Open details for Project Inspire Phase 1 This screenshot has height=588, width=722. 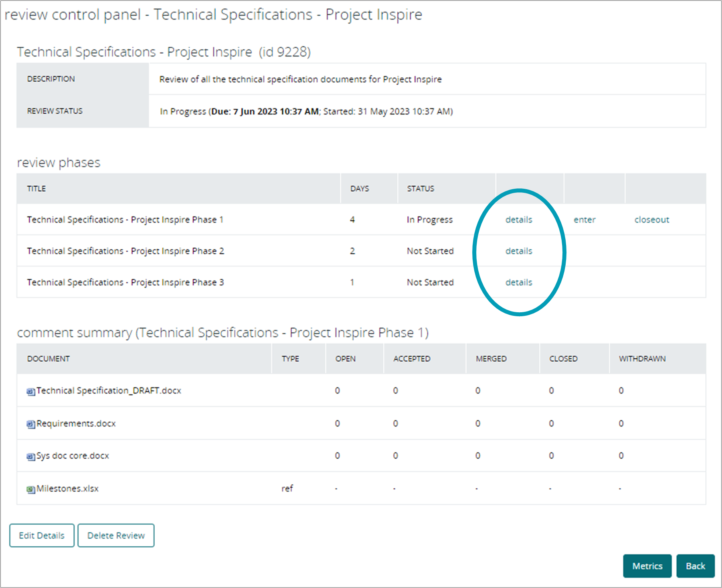tap(519, 220)
